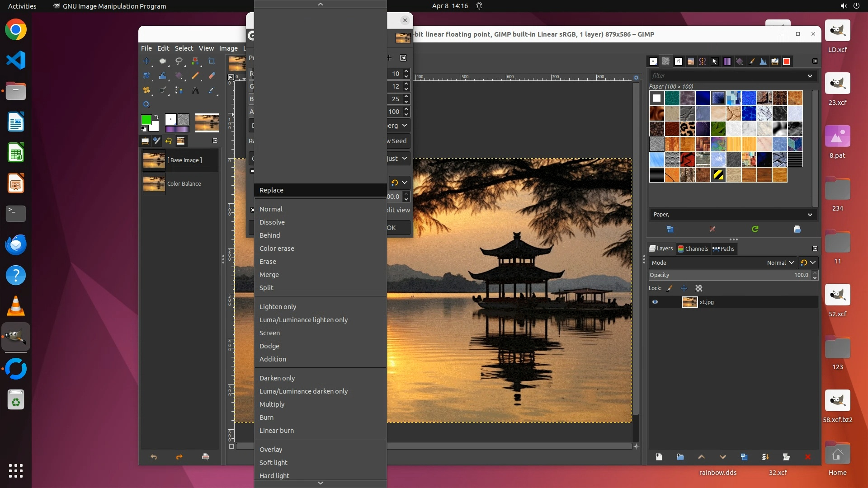Click the green foreground color swatch

146,120
